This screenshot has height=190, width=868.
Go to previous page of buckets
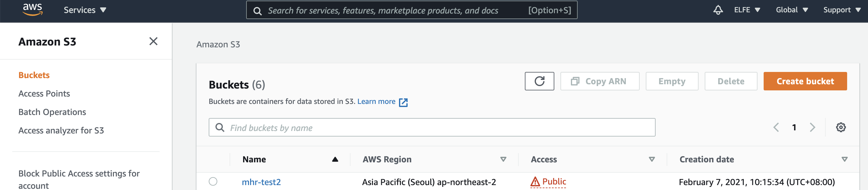click(x=776, y=127)
